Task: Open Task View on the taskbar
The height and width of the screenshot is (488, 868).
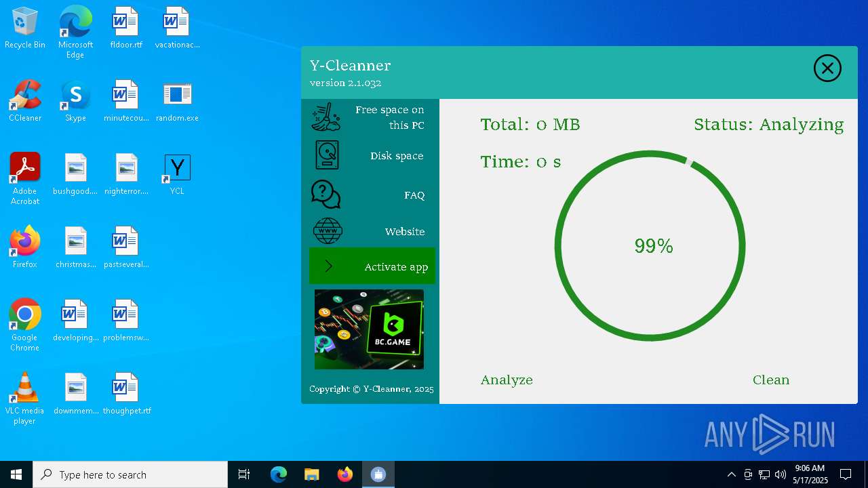Action: (x=244, y=474)
